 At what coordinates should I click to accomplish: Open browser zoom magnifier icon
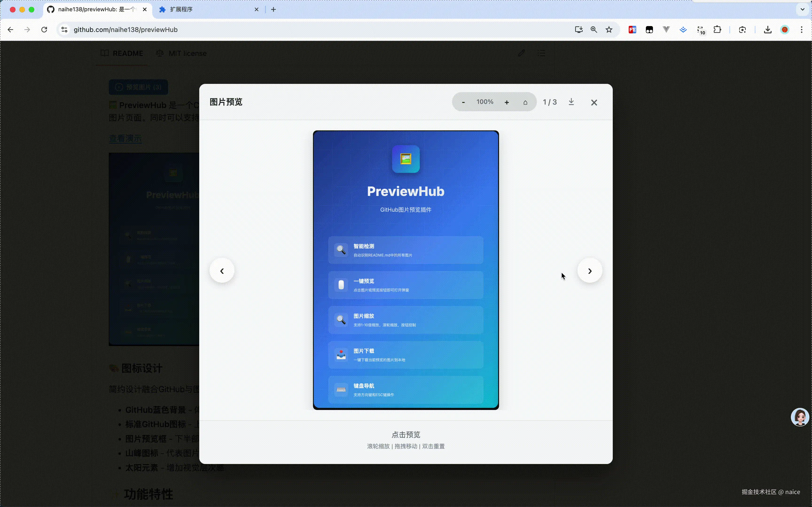tap(594, 30)
